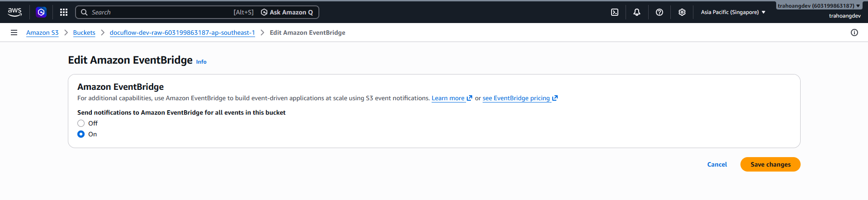Click Cancel

click(717, 164)
